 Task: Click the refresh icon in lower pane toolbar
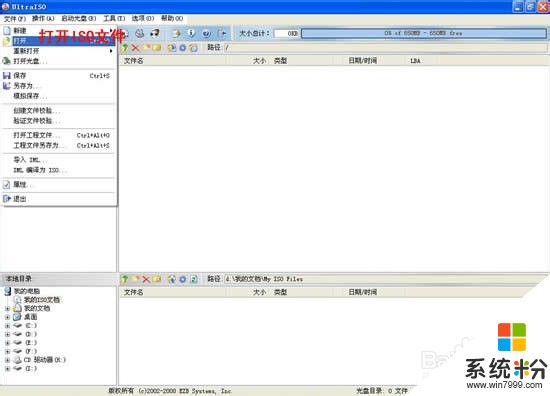(x=194, y=279)
